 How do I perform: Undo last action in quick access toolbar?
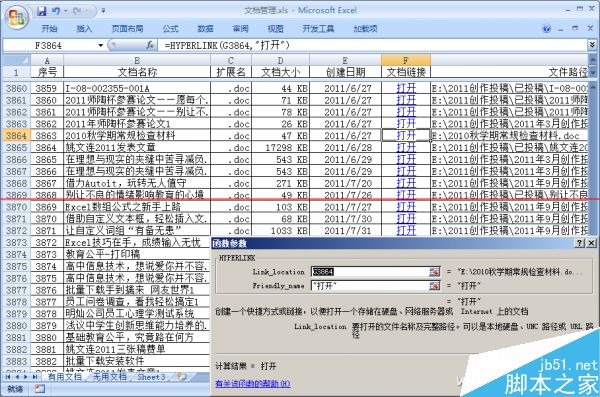[56, 11]
